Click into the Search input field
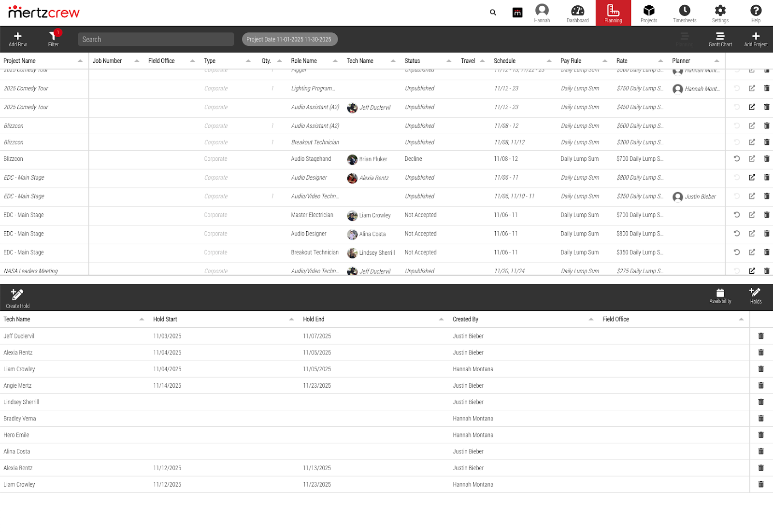Image resolution: width=773 pixels, height=532 pixels. click(156, 40)
